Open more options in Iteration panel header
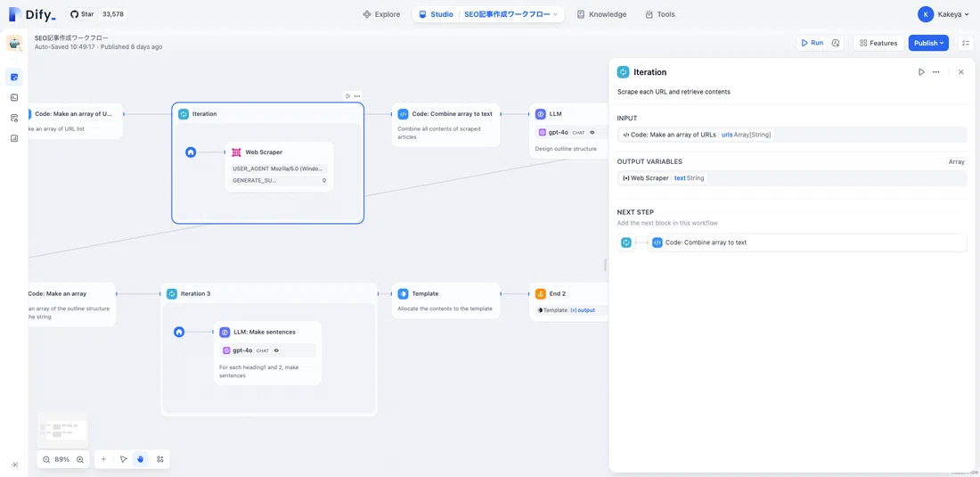 coord(935,72)
